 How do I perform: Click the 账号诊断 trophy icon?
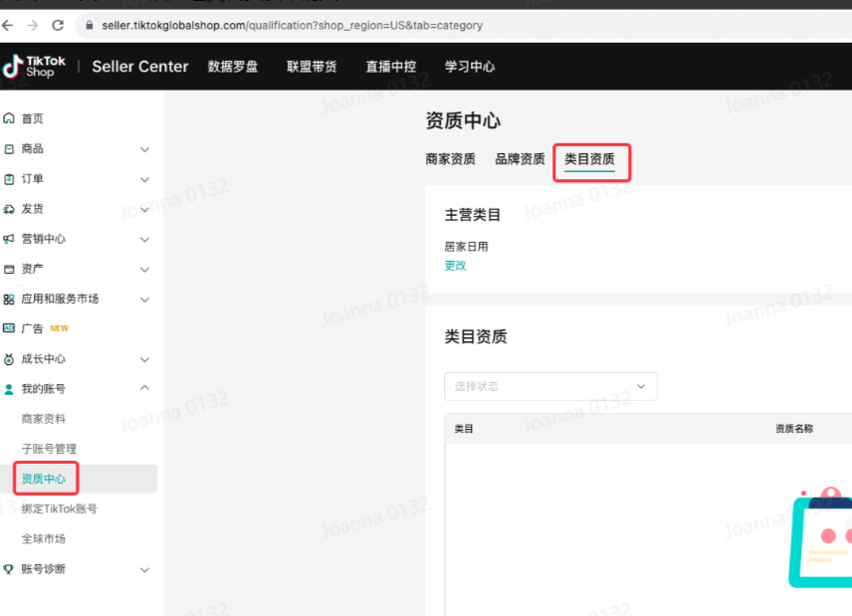click(x=9, y=569)
